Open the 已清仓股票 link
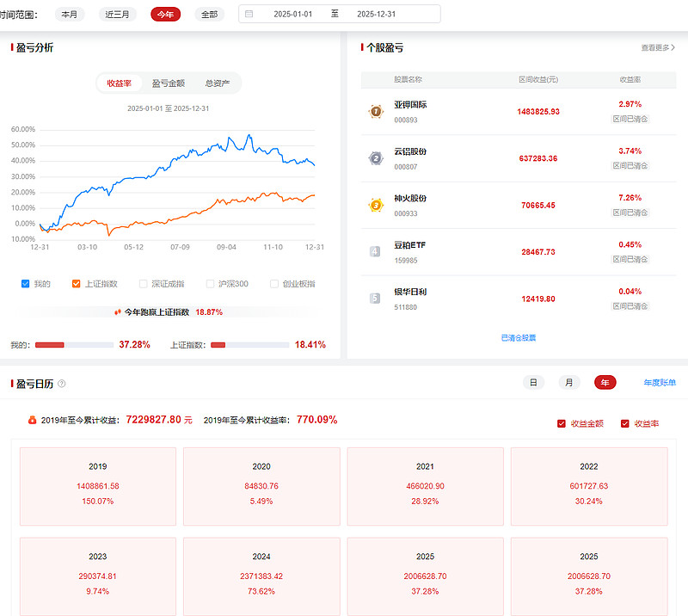Screen dimensions: 688x616 pyautogui.click(x=518, y=338)
